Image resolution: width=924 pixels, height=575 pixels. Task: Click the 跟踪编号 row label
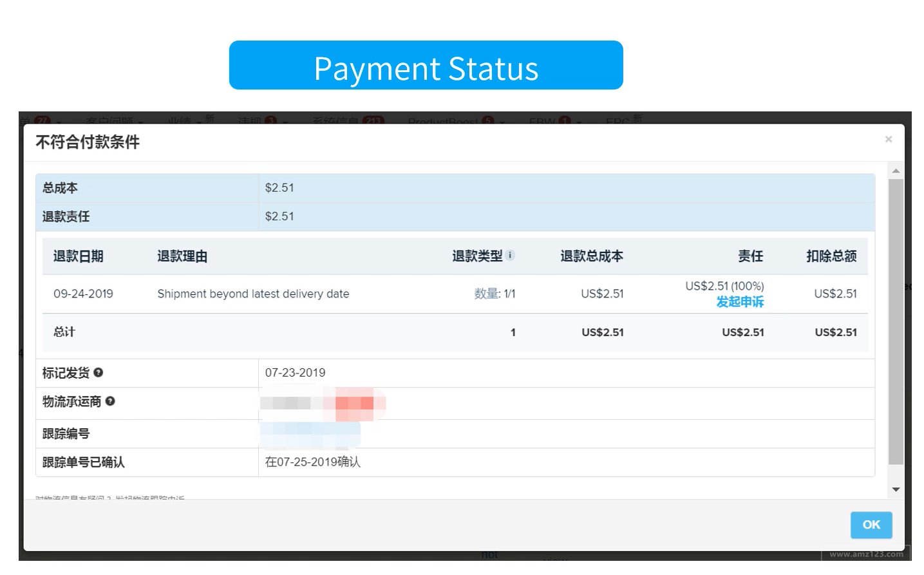tap(66, 433)
